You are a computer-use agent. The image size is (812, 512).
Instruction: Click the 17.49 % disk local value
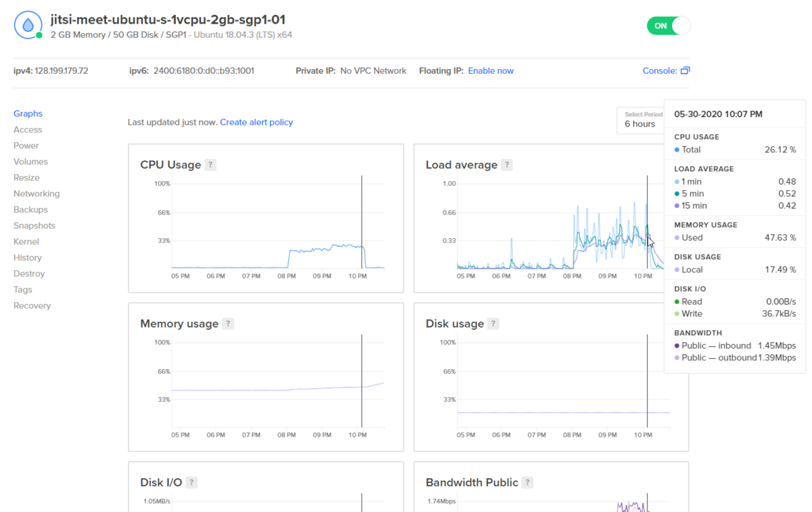pyautogui.click(x=780, y=270)
